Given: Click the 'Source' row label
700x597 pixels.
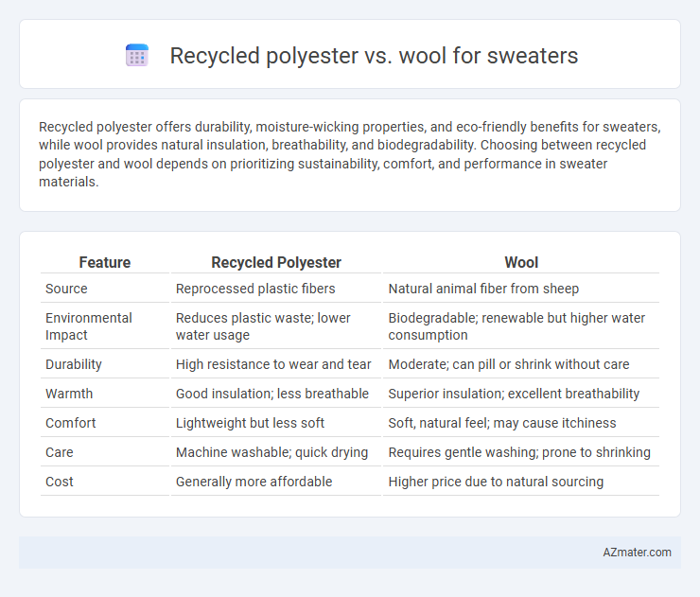Looking at the screenshot, I should pyautogui.click(x=66, y=289).
